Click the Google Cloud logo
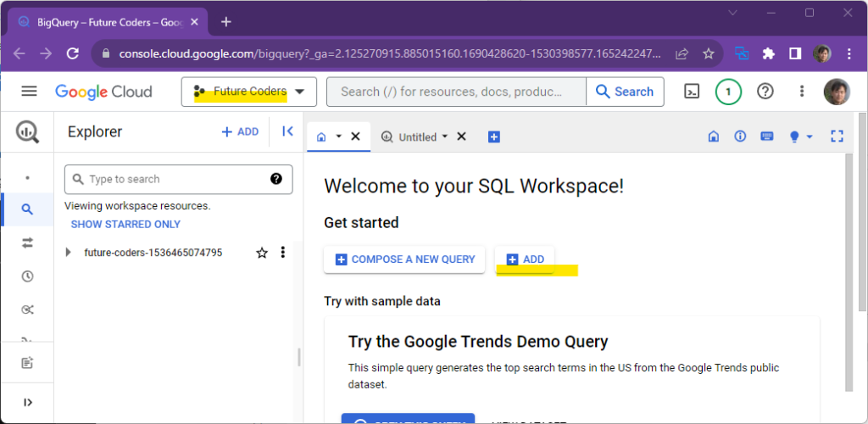Screen dimensions: 868x424 [x=103, y=92]
